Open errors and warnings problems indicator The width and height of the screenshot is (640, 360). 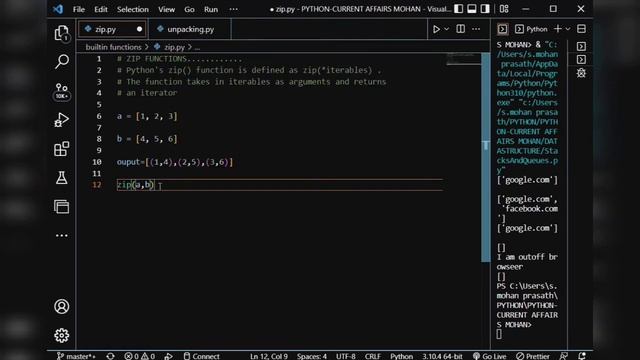click(x=140, y=356)
